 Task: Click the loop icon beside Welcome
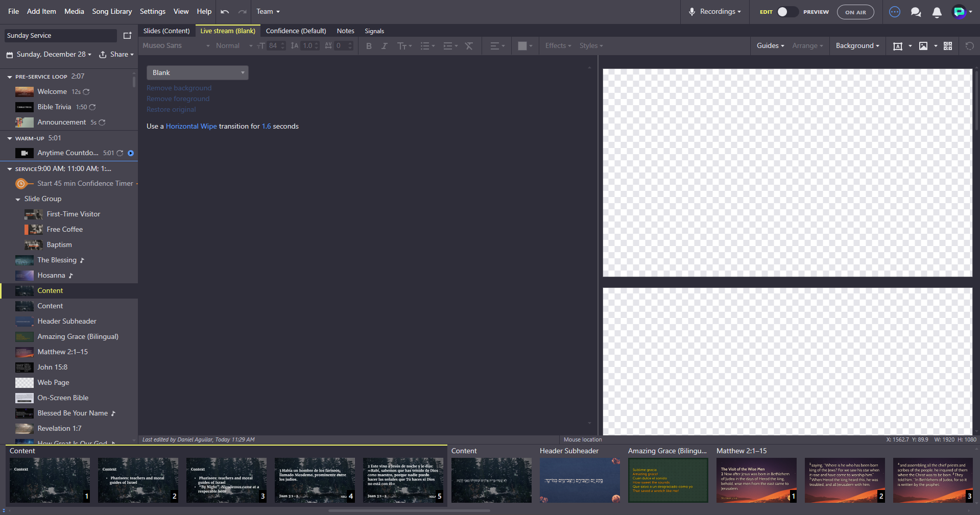(x=86, y=92)
